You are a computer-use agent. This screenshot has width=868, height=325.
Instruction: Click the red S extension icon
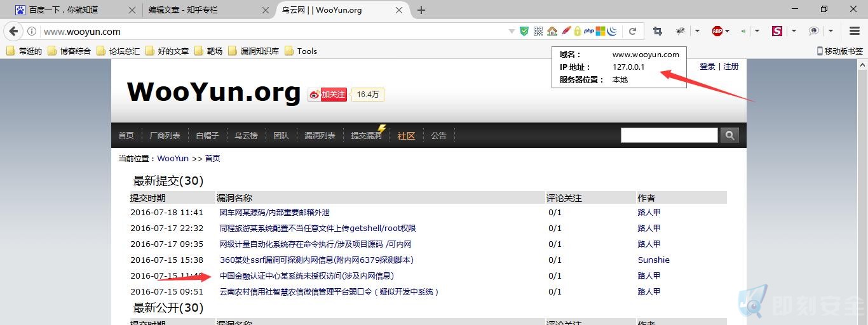coord(777,31)
